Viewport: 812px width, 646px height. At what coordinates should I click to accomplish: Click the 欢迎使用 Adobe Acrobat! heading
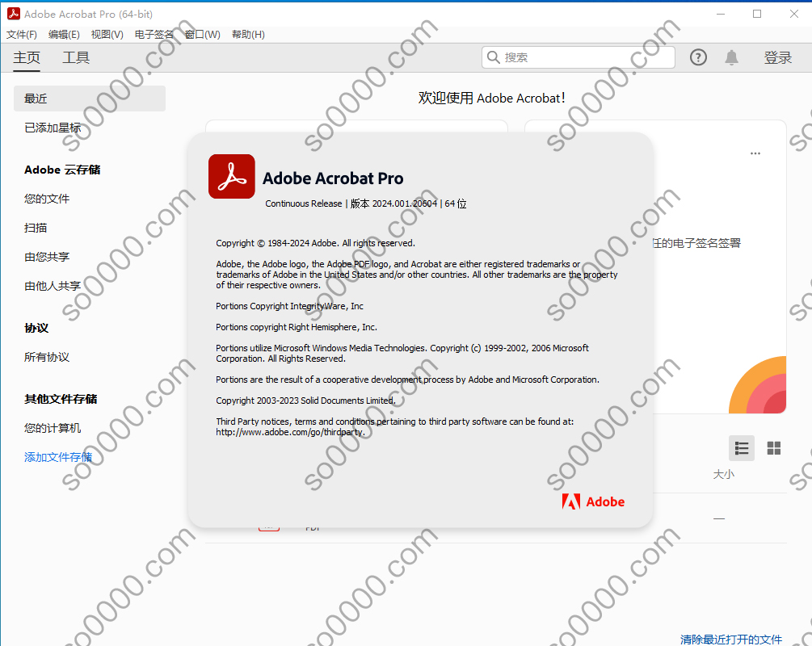491,98
